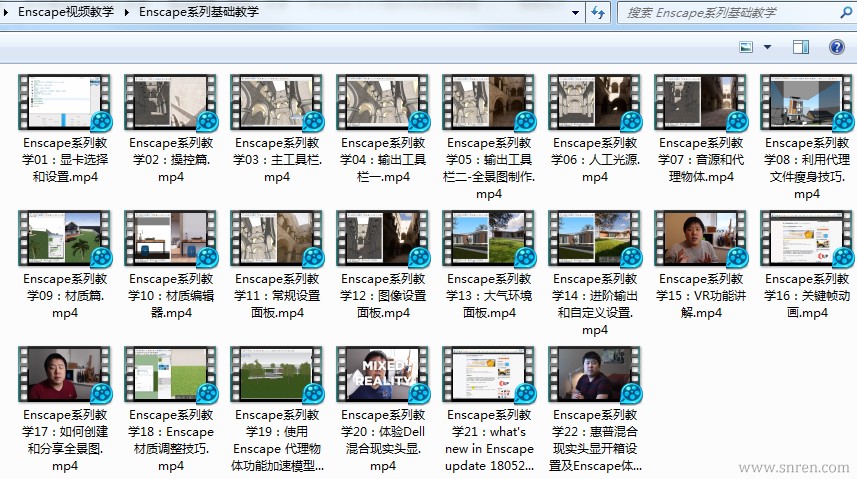Select video thumbnail 教学15 VR功能讲解
The height and width of the screenshot is (479, 857).
pos(701,239)
